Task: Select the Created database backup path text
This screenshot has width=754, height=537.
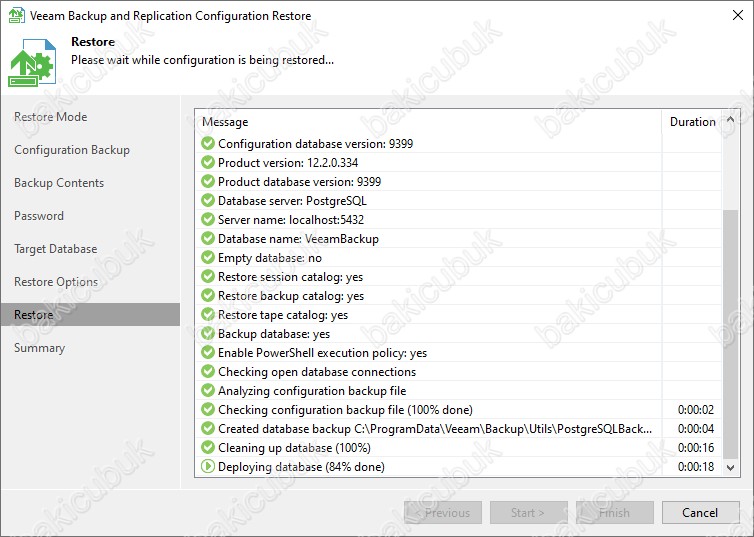Action: tap(435, 429)
